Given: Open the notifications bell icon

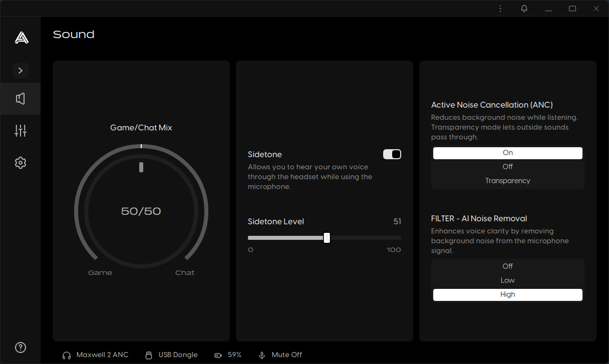Looking at the screenshot, I should point(524,9).
